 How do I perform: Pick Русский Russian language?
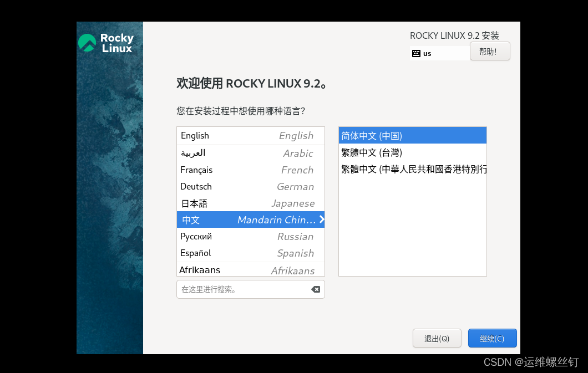tap(251, 236)
